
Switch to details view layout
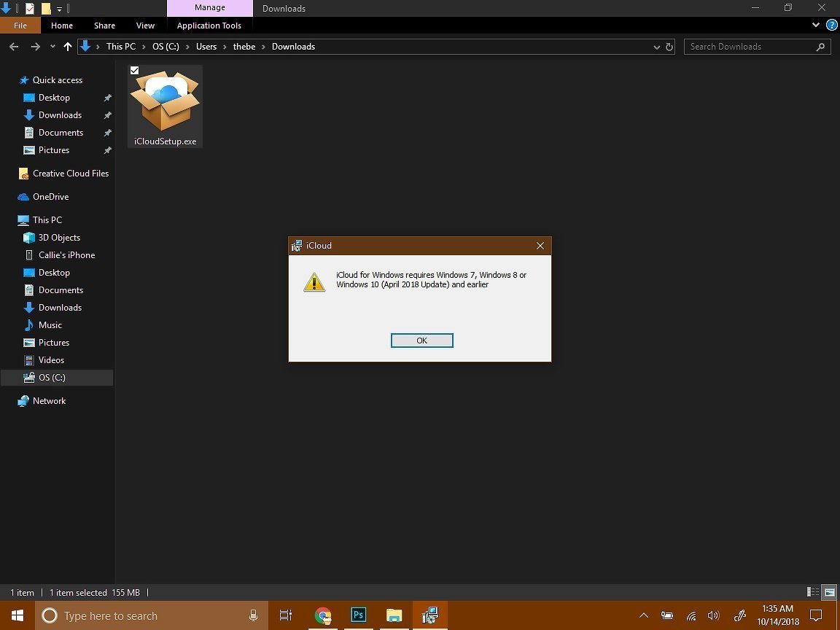tap(813, 592)
